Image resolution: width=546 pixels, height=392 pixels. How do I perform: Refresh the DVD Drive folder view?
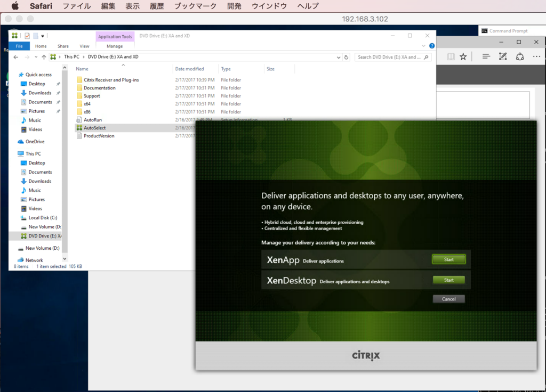click(346, 57)
